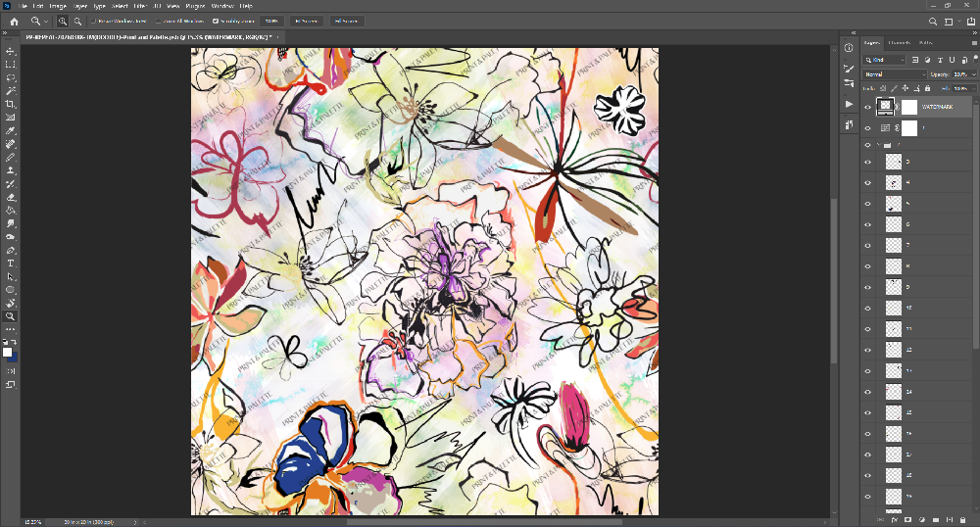
Task: Select the History Brush tool
Action: pyautogui.click(x=10, y=184)
